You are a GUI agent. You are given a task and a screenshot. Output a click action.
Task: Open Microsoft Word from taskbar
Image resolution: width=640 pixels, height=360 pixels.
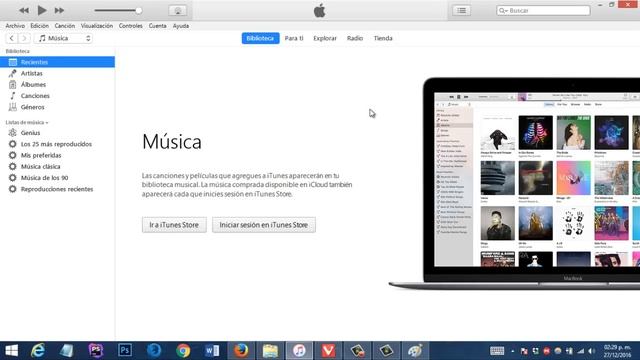pos(212,351)
